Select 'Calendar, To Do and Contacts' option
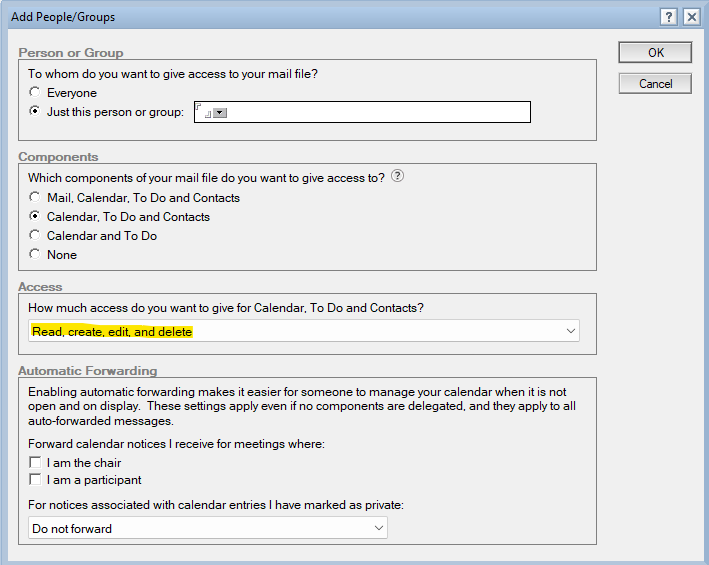 click(x=36, y=217)
